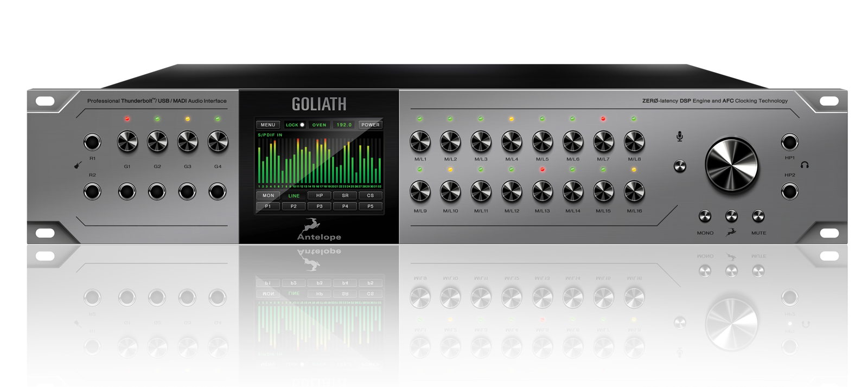Viewport: 868px width, 387px height.
Task: Click the antelope function button between MONO and MUTE
Action: pyautogui.click(x=731, y=216)
